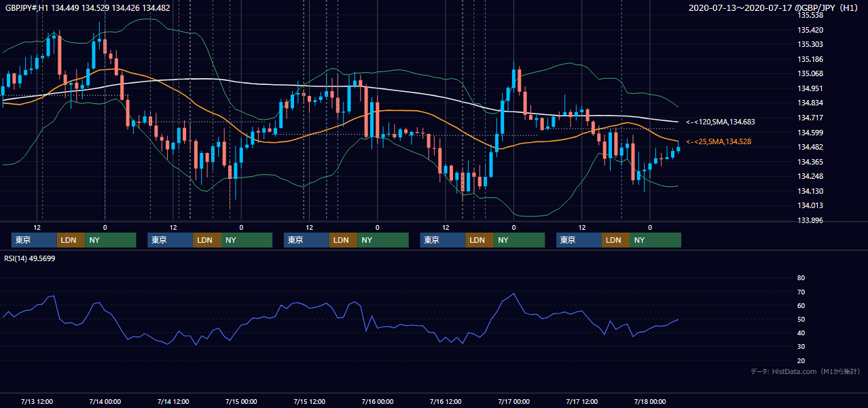The height and width of the screenshot is (408, 868).
Task: Click RSI scale value 80
Action: [801, 278]
